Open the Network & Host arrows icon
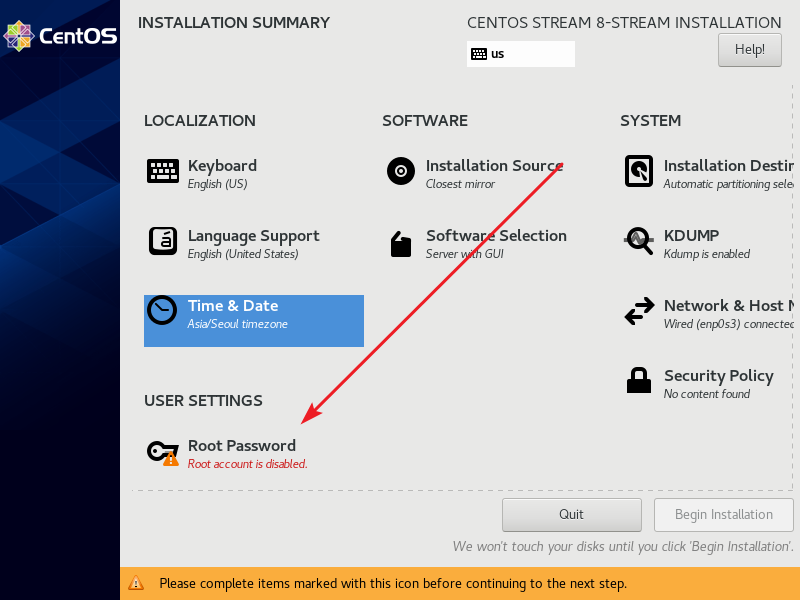This screenshot has height=600, width=800. [639, 311]
